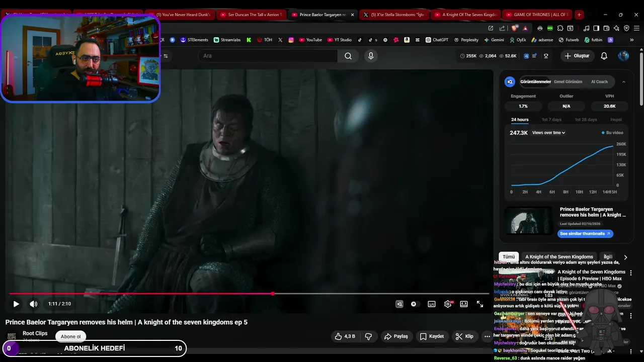644x362 pixels.
Task: Open browser main hamburger menu
Action: point(635,28)
